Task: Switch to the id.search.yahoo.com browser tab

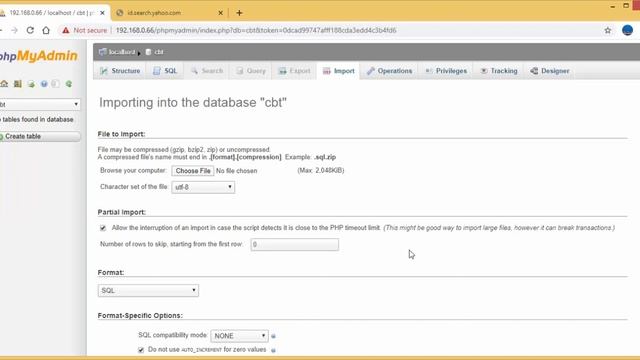Action: [170, 13]
